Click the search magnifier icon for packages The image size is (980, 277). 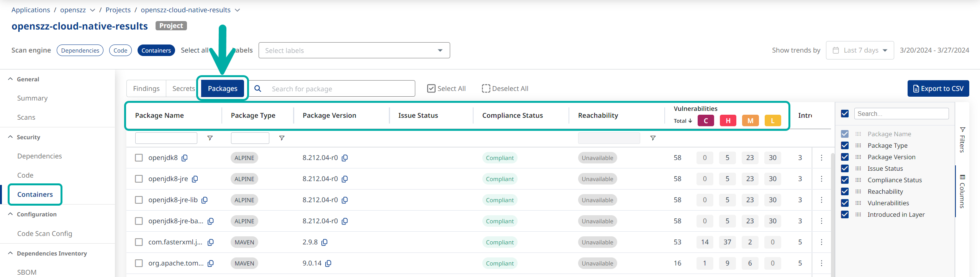click(x=258, y=89)
